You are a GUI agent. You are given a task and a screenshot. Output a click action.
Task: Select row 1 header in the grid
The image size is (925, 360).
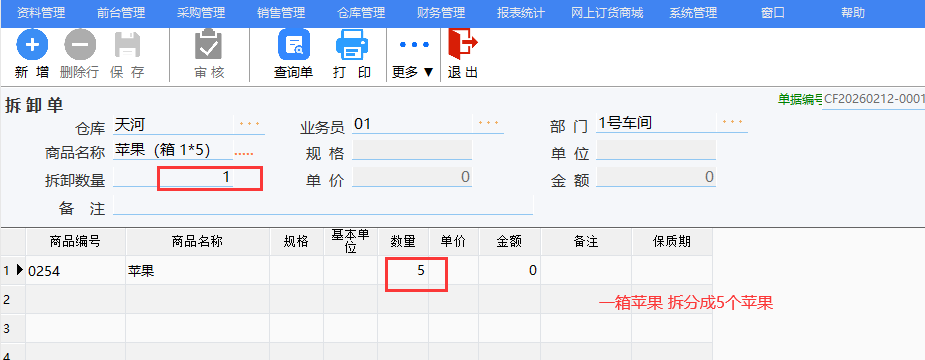click(x=12, y=271)
